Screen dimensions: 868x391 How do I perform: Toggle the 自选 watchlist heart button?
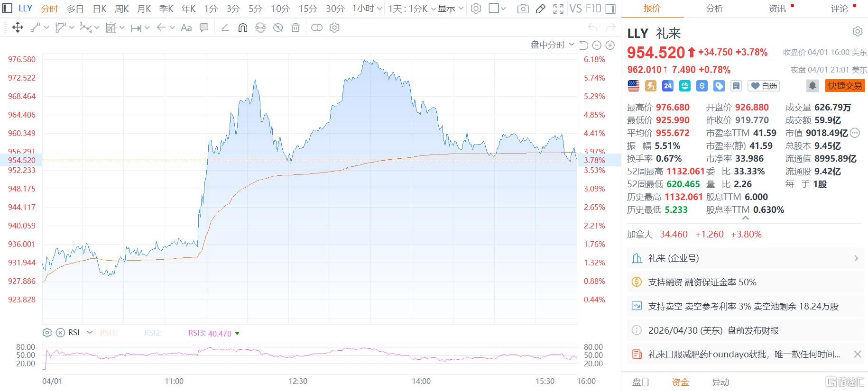764,86
